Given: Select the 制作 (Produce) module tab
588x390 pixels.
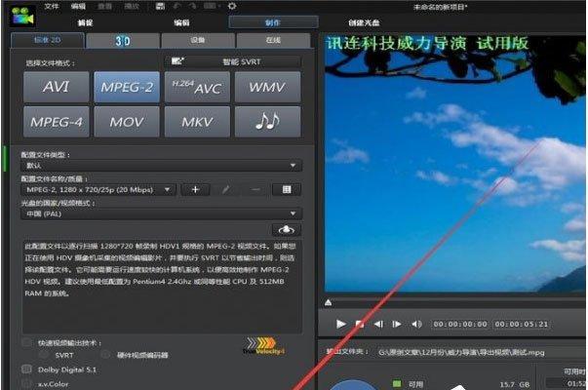Looking at the screenshot, I should click(x=273, y=22).
